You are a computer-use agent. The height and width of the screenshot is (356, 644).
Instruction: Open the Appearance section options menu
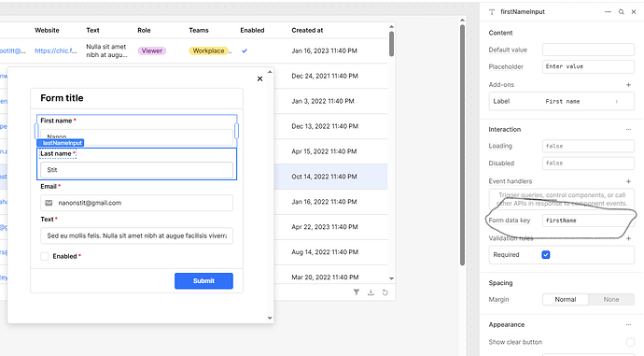point(628,325)
